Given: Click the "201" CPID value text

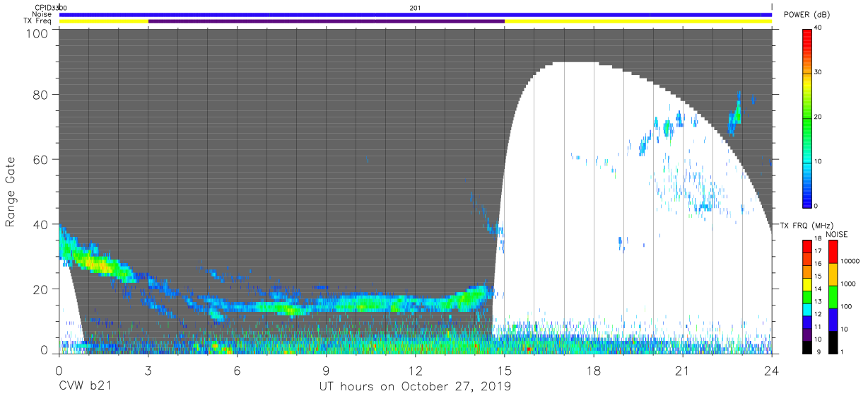Looking at the screenshot, I should (415, 7).
